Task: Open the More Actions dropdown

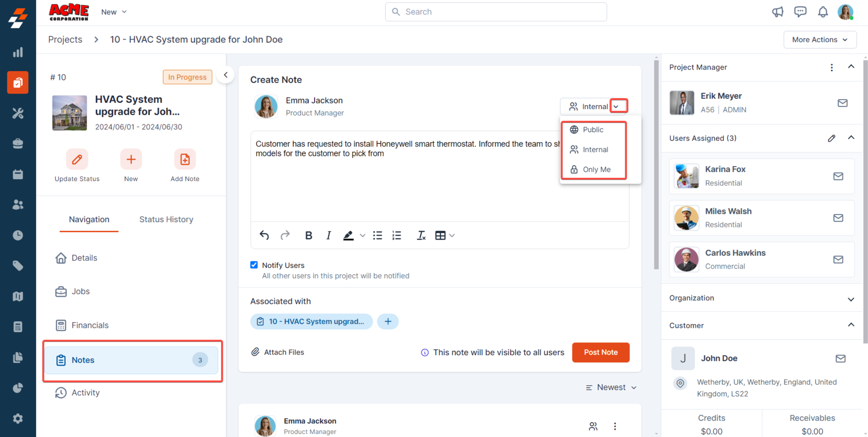Action: (820, 39)
